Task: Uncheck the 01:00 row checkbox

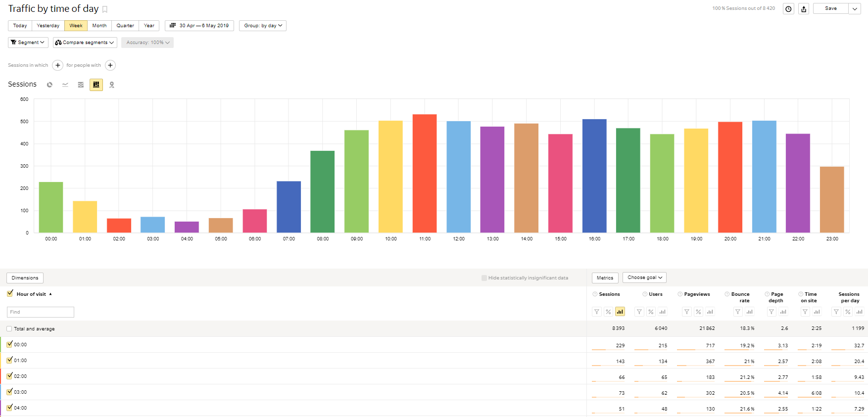Action: click(9, 360)
